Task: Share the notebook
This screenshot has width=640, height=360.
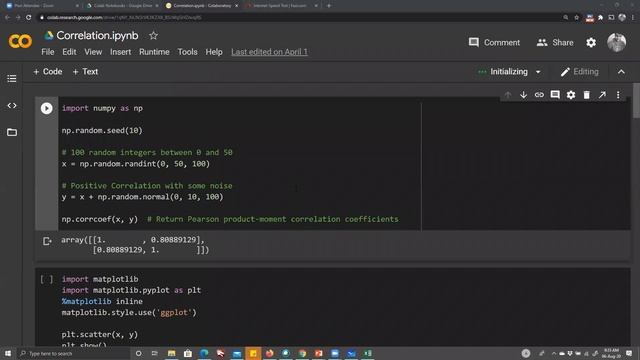Action: [x=555, y=42]
